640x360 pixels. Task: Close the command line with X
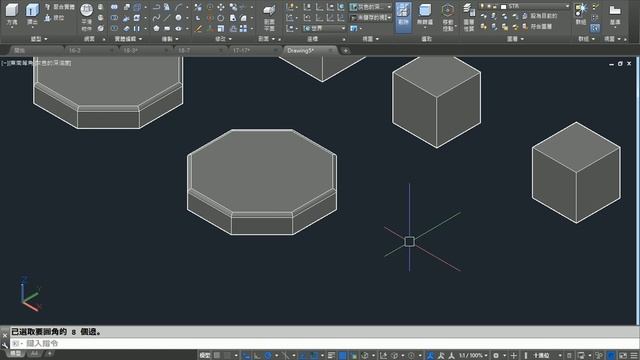click(4, 335)
